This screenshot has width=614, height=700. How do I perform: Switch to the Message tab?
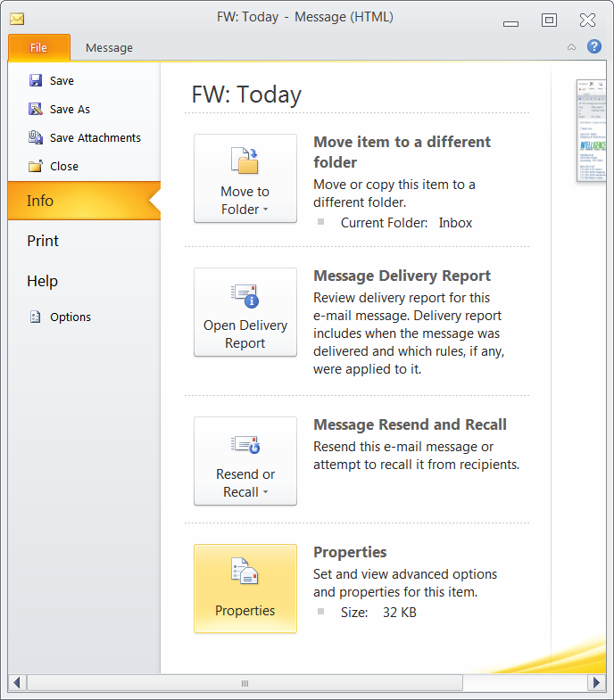[x=109, y=47]
